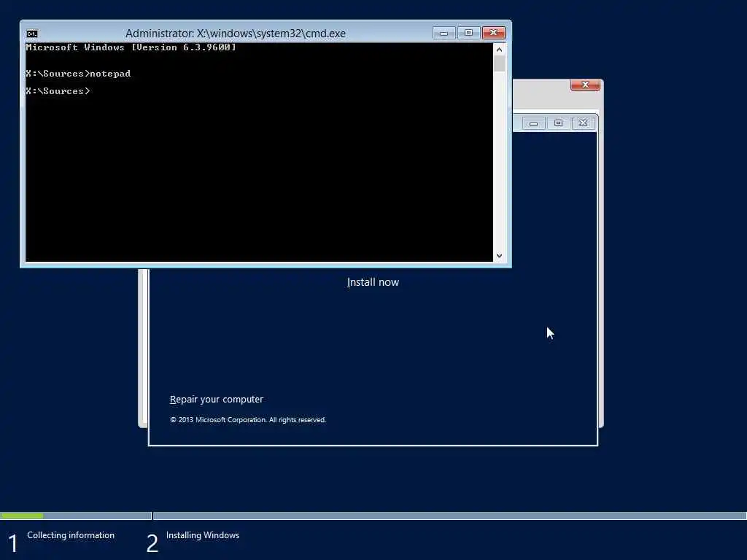Close the back window with red X
The height and width of the screenshot is (560, 747).
coord(585,85)
